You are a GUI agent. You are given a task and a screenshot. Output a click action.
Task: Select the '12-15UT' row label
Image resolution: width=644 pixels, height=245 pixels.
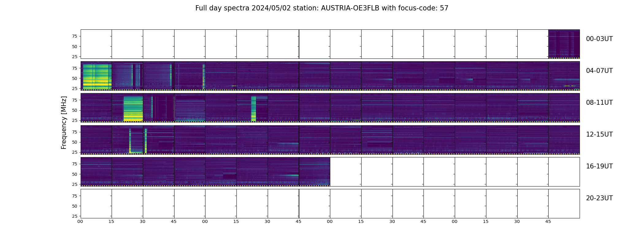point(599,134)
